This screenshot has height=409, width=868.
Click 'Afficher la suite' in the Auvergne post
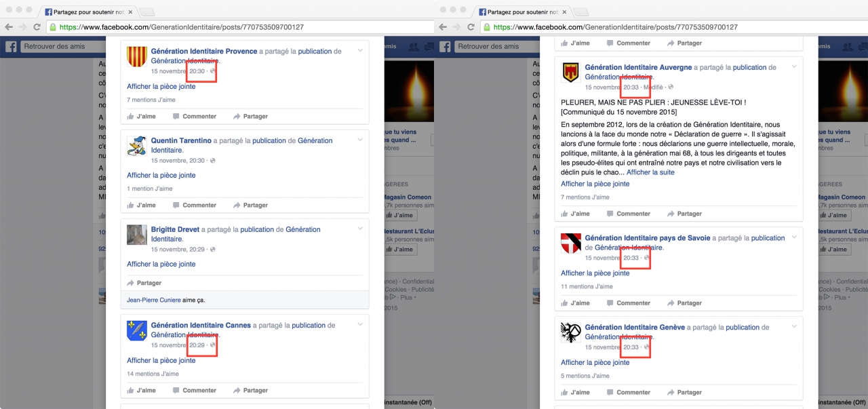coord(650,172)
